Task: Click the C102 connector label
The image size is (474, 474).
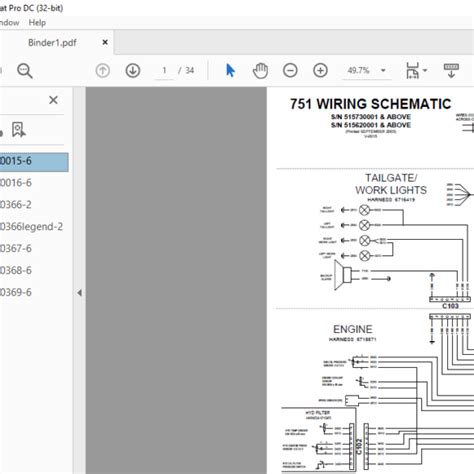Action: [x=359, y=447]
